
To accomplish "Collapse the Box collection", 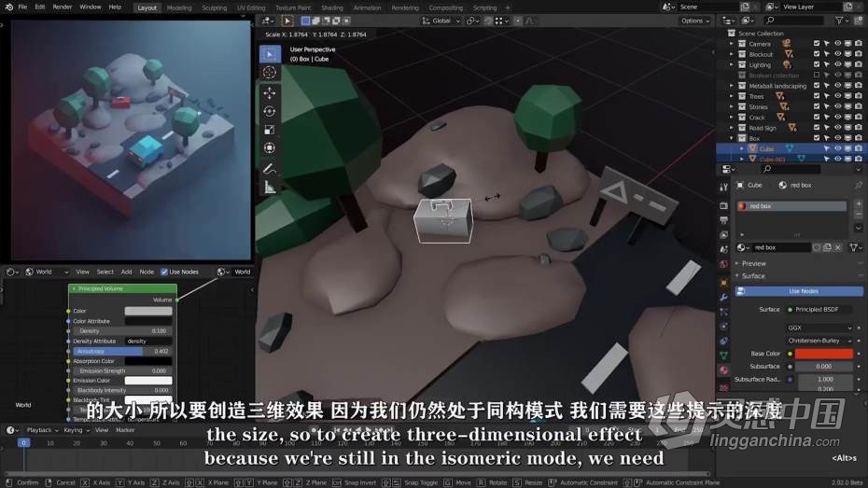I will point(732,138).
